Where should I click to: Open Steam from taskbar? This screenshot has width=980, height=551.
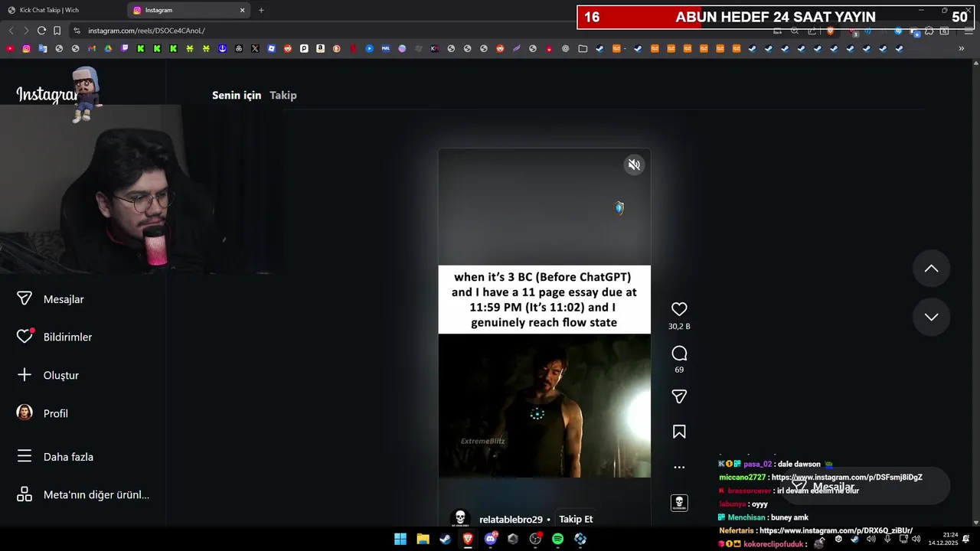445,539
